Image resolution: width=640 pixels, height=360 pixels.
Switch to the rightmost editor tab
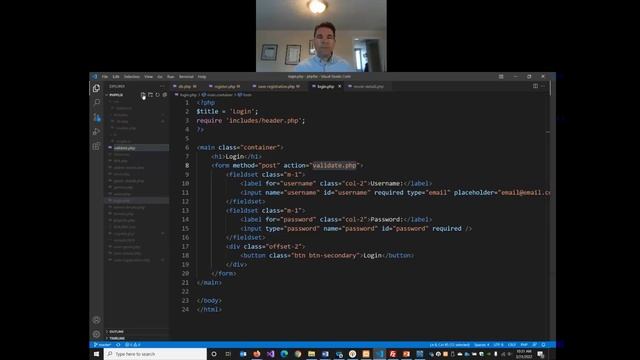[x=369, y=87]
